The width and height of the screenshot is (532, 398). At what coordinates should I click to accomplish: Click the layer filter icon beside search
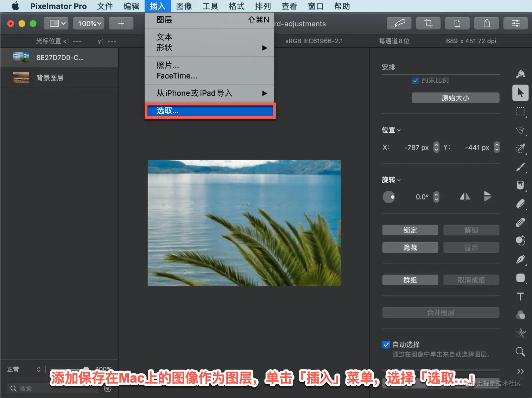pos(108,388)
